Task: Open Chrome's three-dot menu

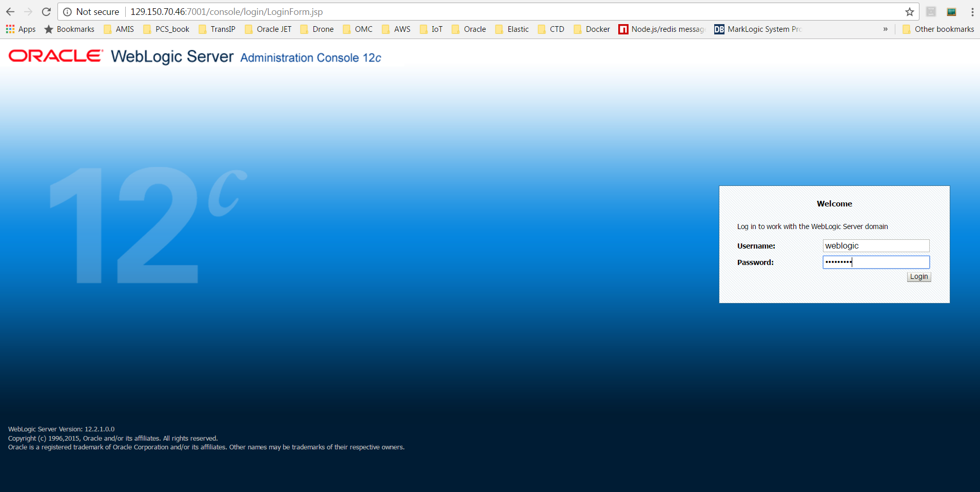Action: [x=972, y=12]
